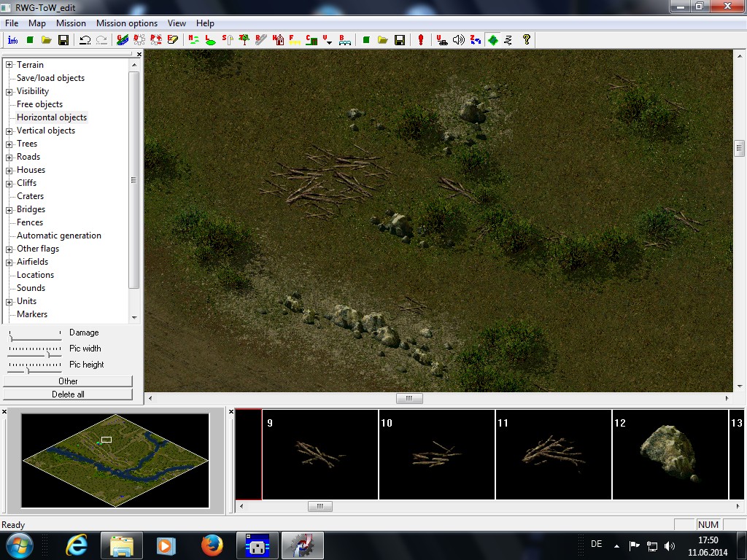Select Craters in the tree
Viewport: 747px width, 560px height.
pyautogui.click(x=30, y=196)
